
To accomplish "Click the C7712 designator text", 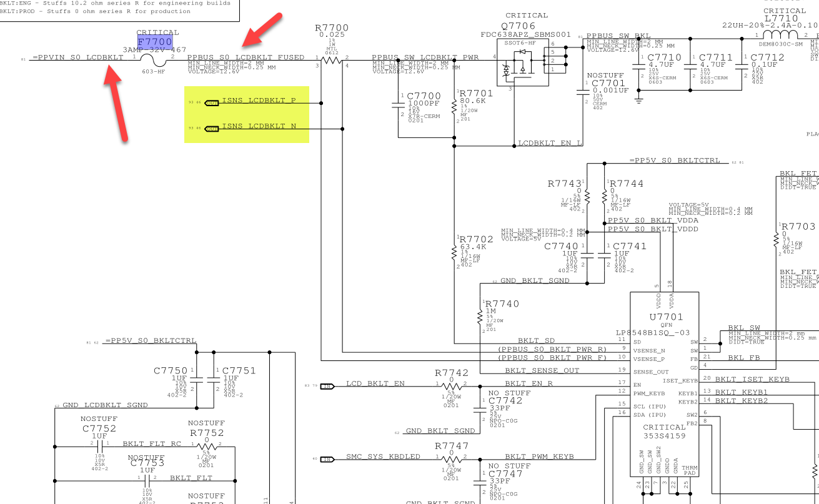I will pos(767,57).
